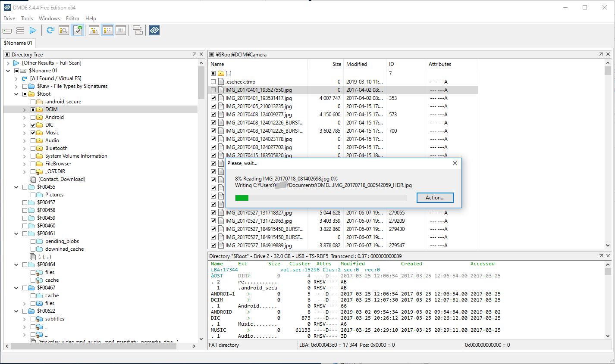Click the [Other Results + Full Scan] arrow icon
The image size is (615, 364).
point(16,63)
